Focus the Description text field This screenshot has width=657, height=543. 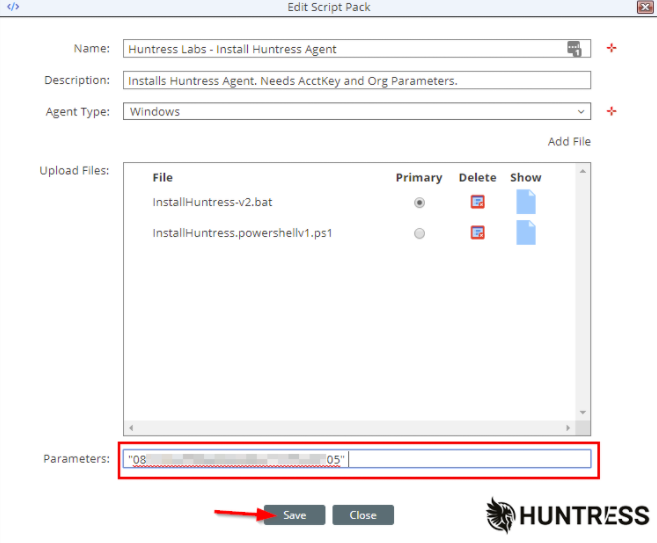(x=357, y=80)
